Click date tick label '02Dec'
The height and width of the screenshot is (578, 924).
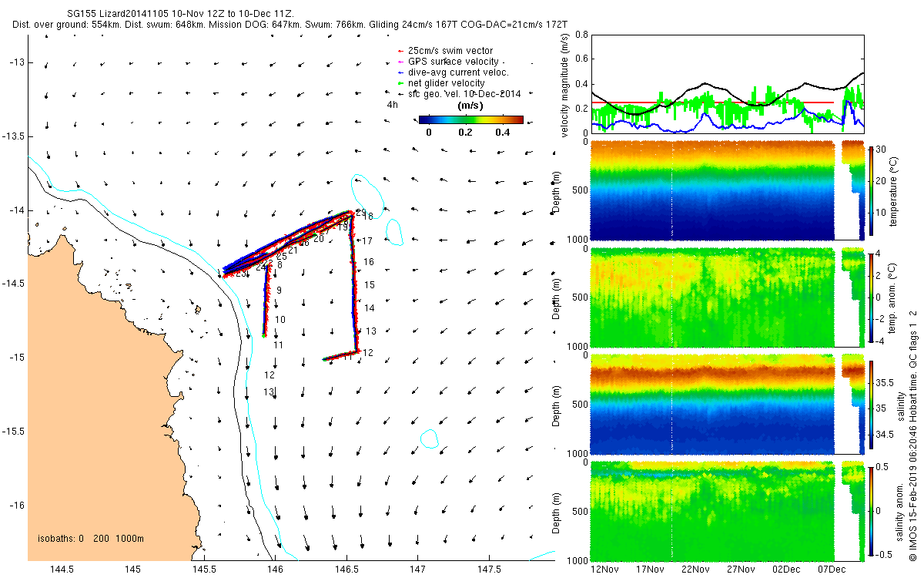tap(786, 570)
